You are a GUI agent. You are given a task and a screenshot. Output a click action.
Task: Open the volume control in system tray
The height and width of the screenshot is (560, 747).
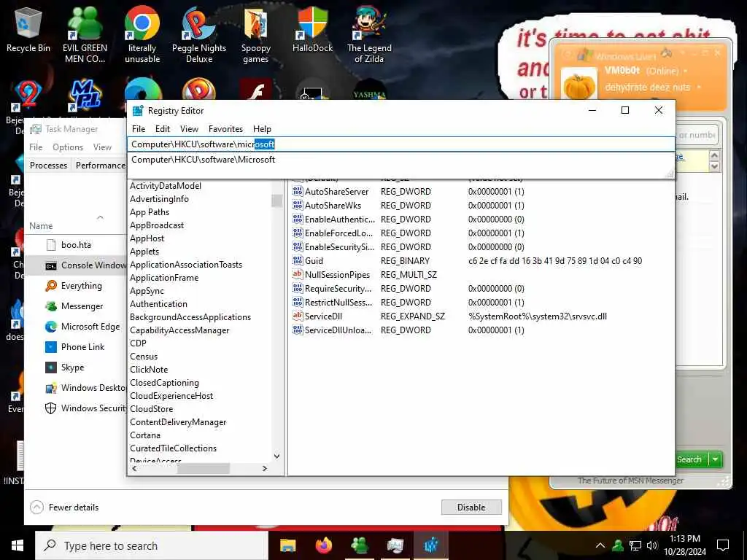[652, 545]
